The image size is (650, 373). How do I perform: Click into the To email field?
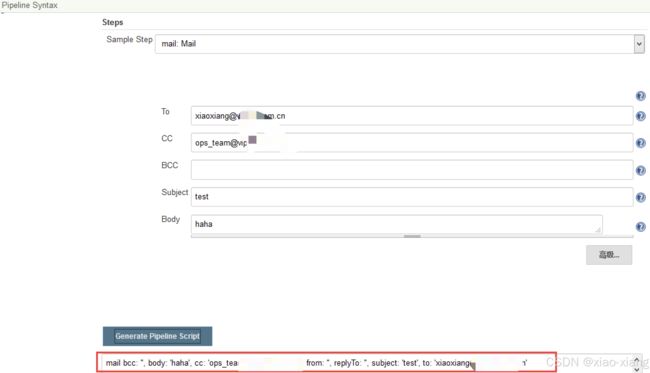pyautogui.click(x=412, y=116)
